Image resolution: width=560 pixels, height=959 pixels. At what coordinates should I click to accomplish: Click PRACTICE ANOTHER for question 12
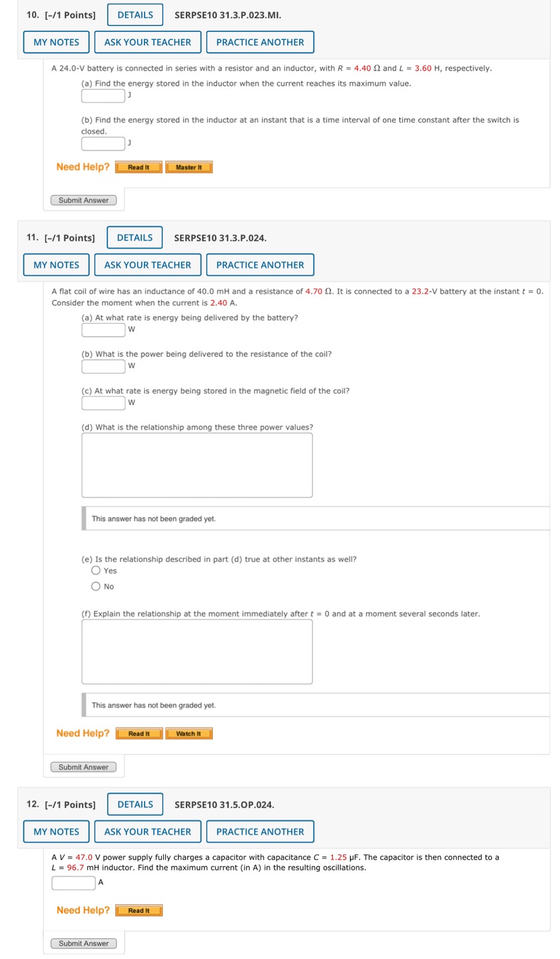(x=260, y=831)
